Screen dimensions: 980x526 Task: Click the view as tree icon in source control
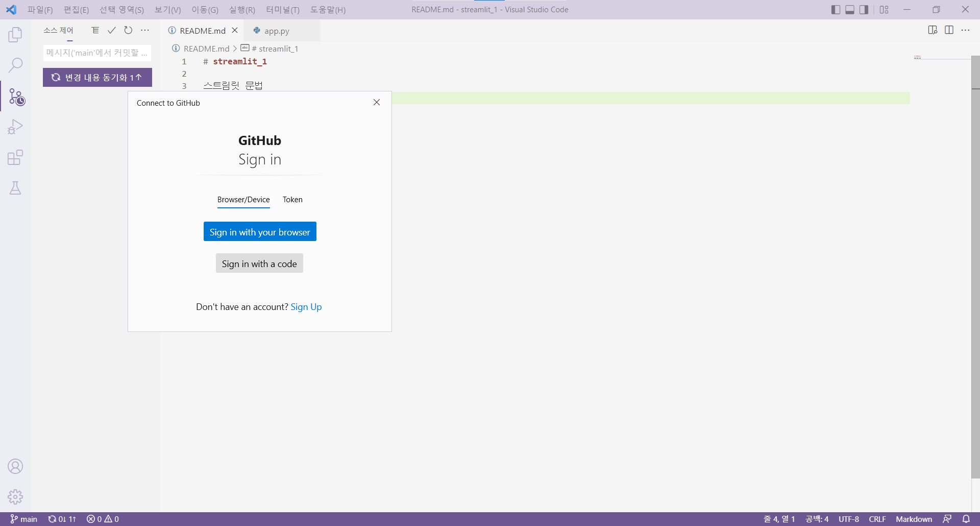[95, 30]
